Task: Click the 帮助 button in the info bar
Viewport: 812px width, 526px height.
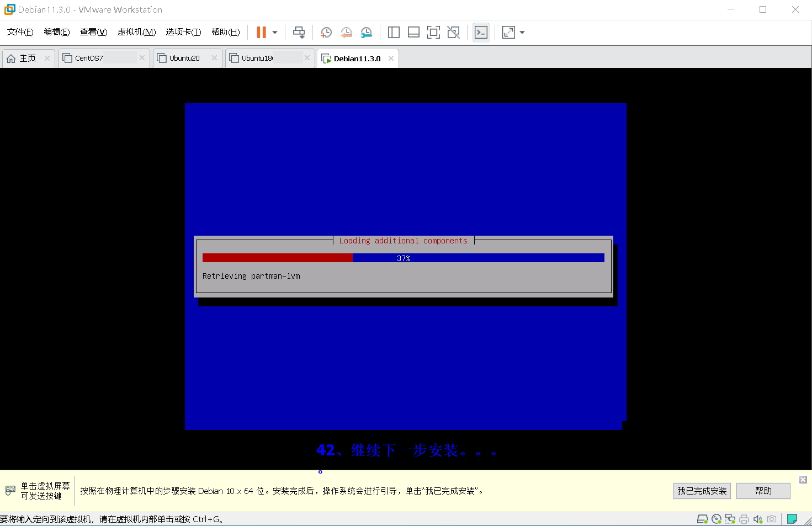Action: coord(763,491)
